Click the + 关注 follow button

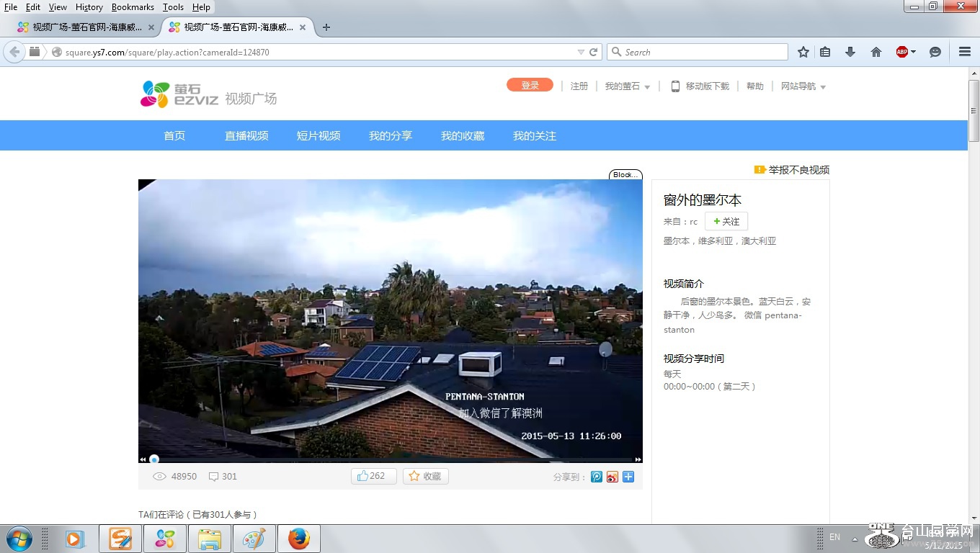point(726,221)
